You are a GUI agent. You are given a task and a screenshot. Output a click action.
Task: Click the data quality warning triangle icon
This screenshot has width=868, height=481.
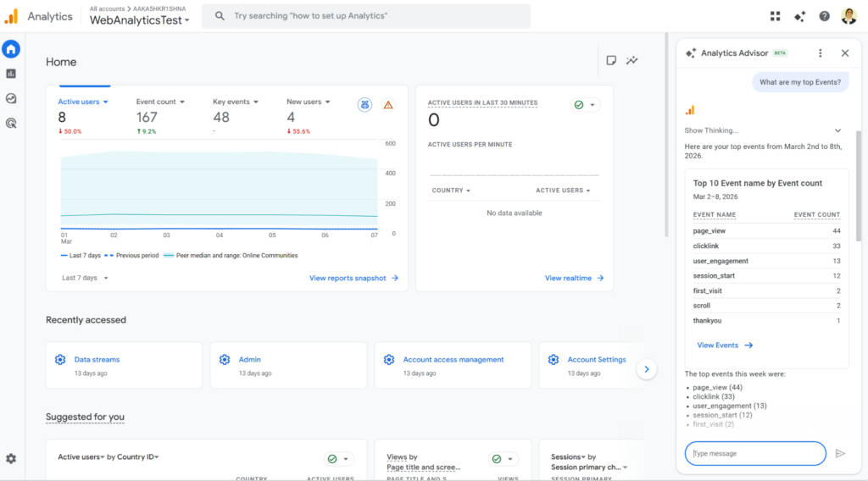388,105
